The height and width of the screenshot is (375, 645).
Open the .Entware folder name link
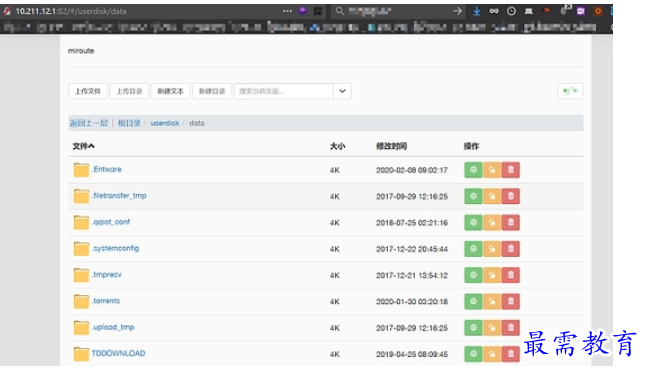pos(107,169)
